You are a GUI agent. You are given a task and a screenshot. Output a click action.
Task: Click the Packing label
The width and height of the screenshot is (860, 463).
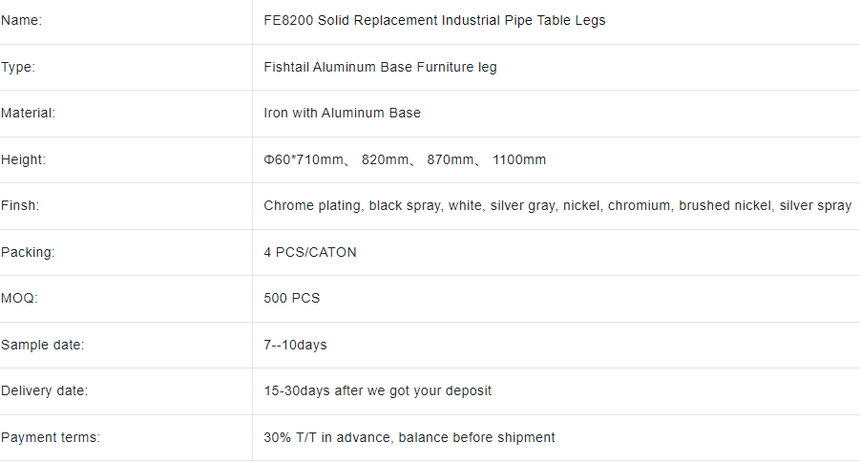pyautogui.click(x=28, y=252)
